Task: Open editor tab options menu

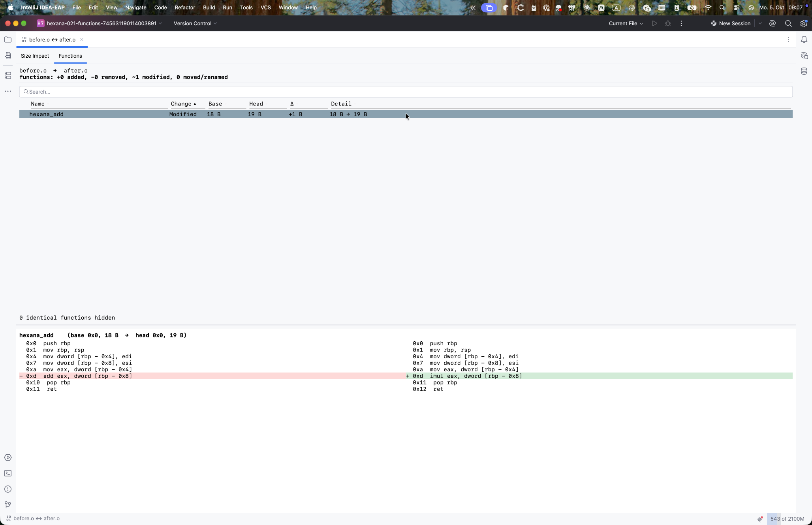Action: click(x=788, y=40)
